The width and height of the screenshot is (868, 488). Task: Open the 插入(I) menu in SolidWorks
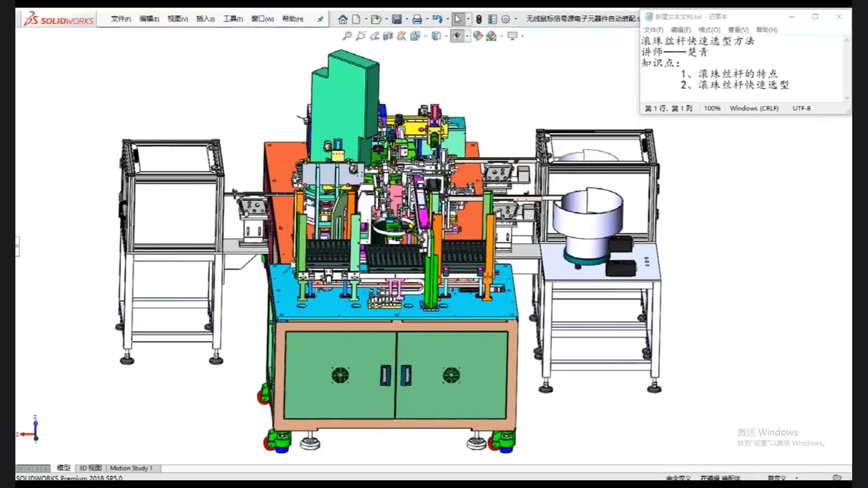pyautogui.click(x=205, y=19)
